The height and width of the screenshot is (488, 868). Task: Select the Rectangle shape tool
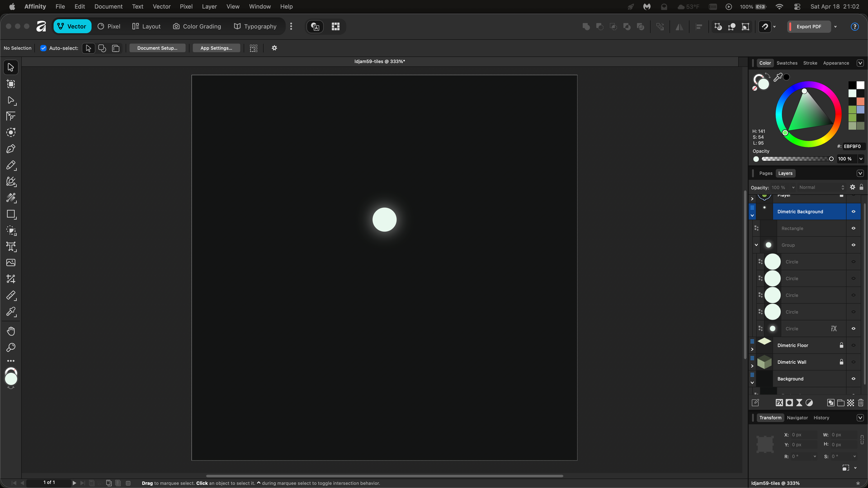11,214
